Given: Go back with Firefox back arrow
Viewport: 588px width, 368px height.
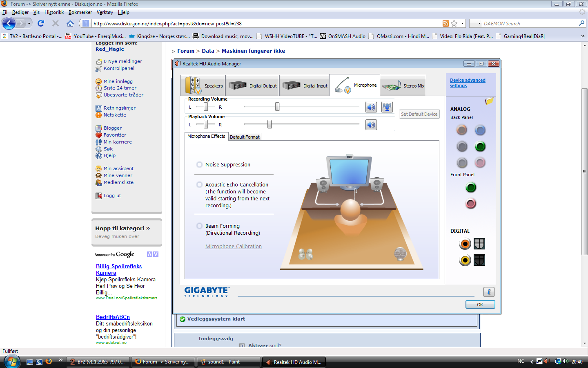Looking at the screenshot, I should click(9, 23).
